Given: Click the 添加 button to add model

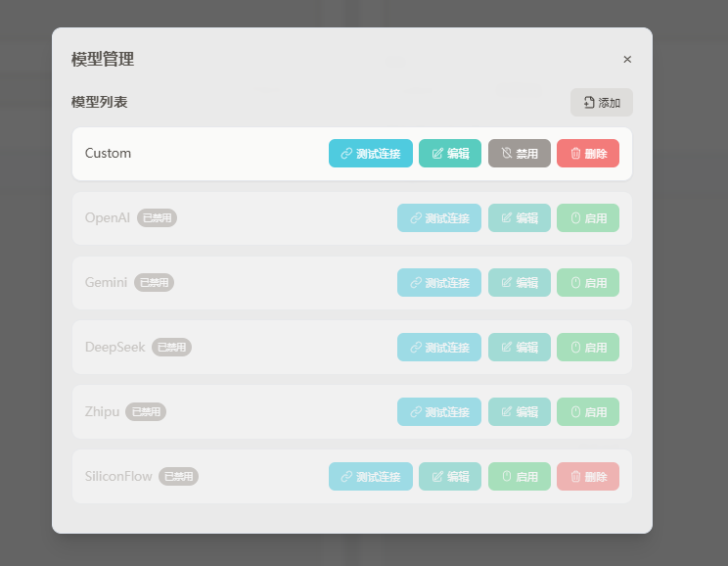Looking at the screenshot, I should click(x=602, y=102).
